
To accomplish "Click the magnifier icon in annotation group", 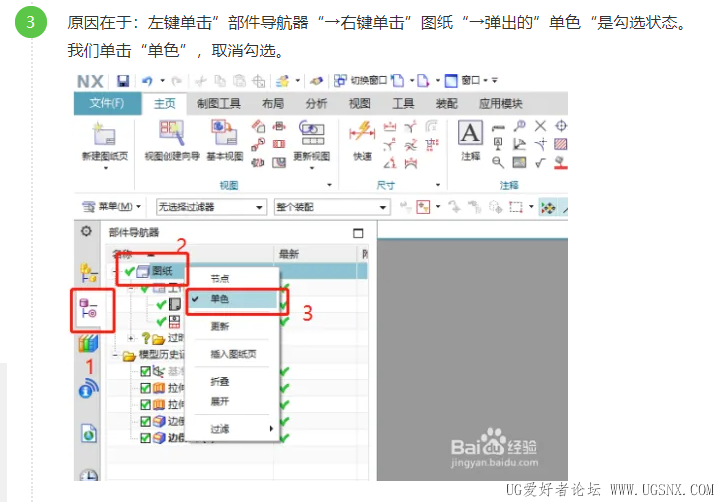I will tap(498, 162).
